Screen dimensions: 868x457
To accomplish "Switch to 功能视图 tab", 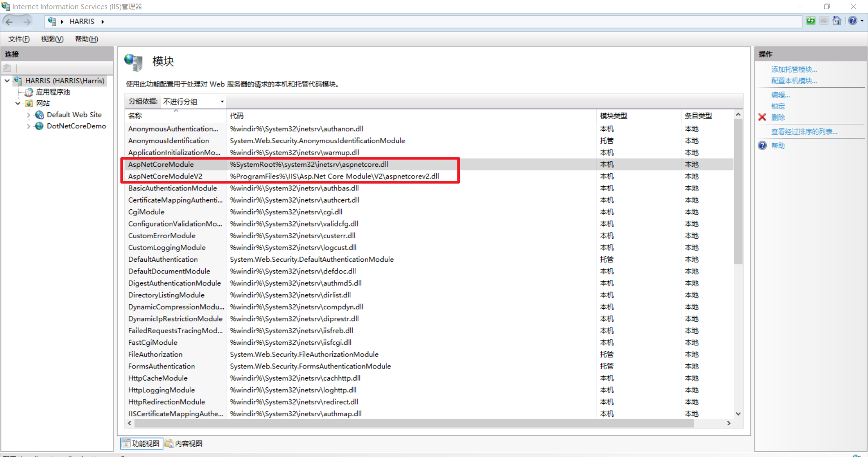I will 141,443.
